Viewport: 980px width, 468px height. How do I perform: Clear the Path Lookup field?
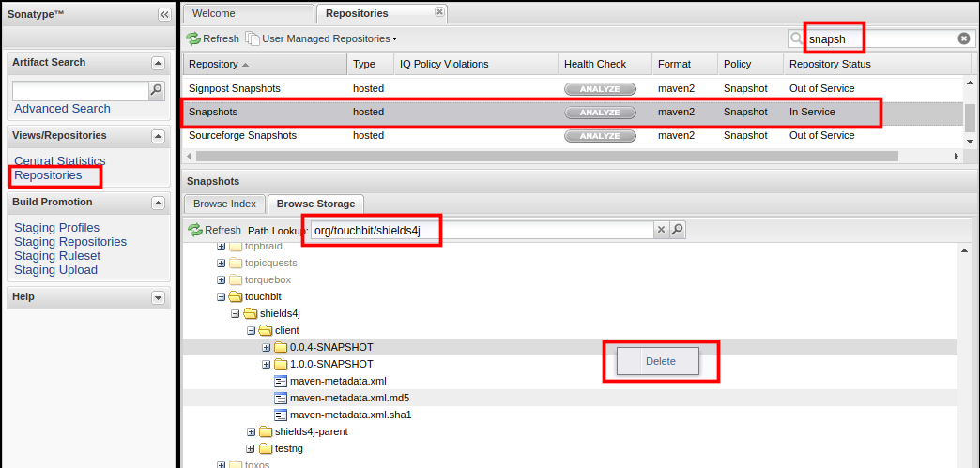(x=661, y=230)
